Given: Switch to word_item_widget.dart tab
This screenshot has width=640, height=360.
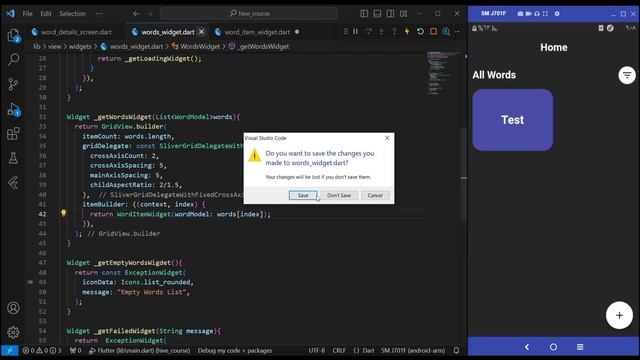Looking at the screenshot, I should coord(258,32).
